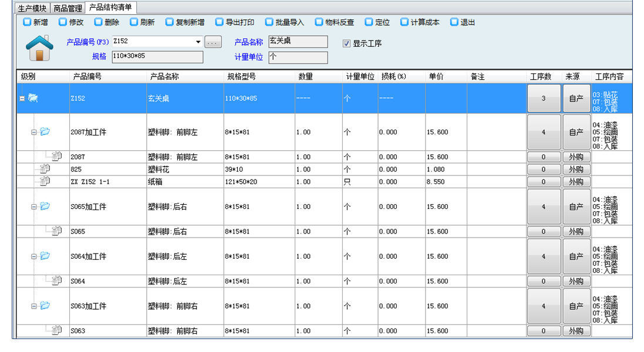The image size is (644, 352).
Task: Click the folder icon in the Z152 row
Action: pos(33,98)
